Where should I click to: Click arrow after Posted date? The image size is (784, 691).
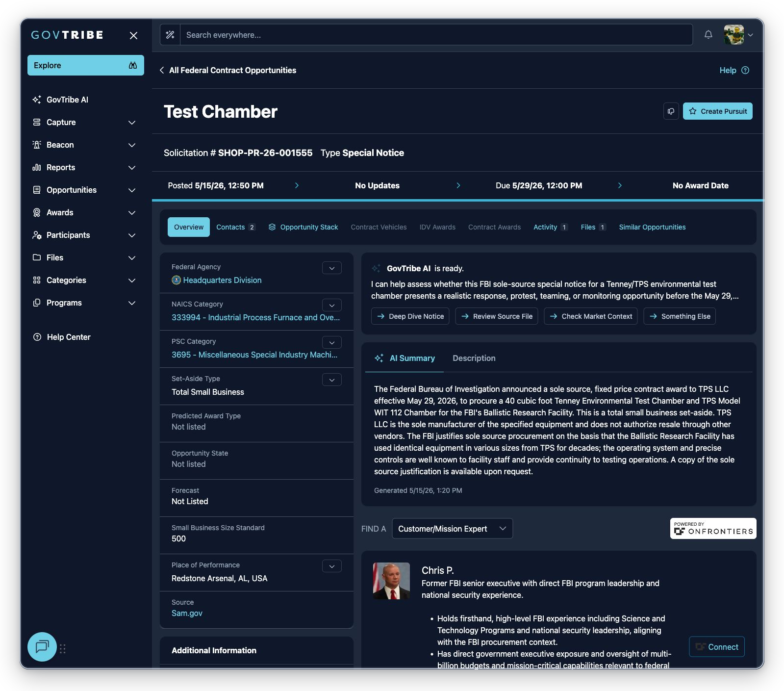[x=297, y=185]
